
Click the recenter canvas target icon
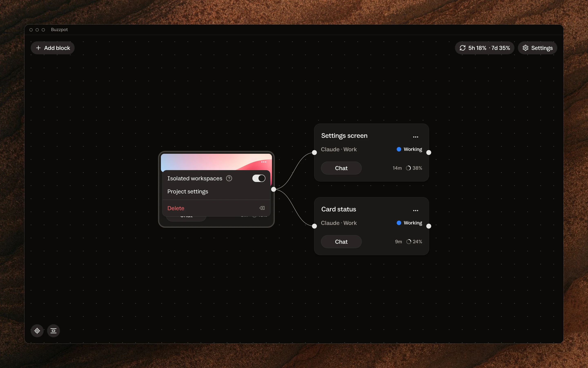37,331
